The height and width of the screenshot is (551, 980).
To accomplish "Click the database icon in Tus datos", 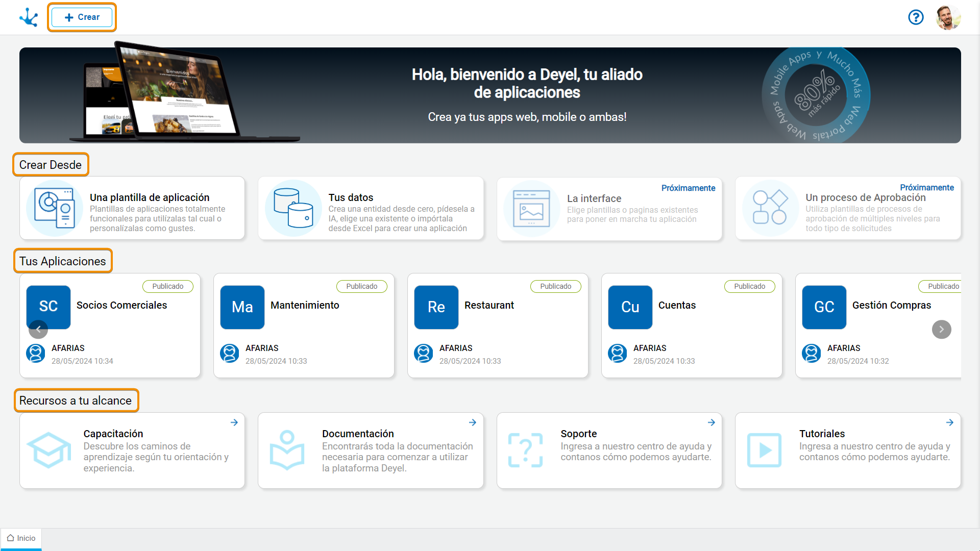I will (293, 208).
